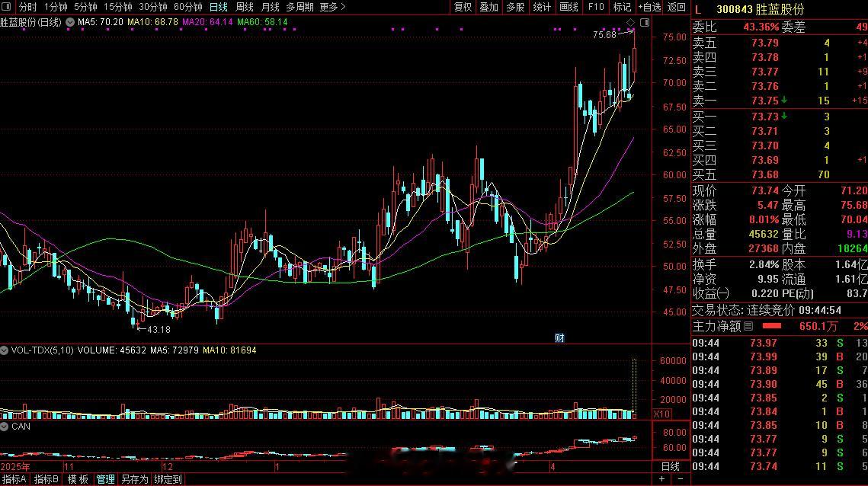Click the 73.90 tick row with 45 B
This screenshot has height=486, width=868.
(x=780, y=384)
